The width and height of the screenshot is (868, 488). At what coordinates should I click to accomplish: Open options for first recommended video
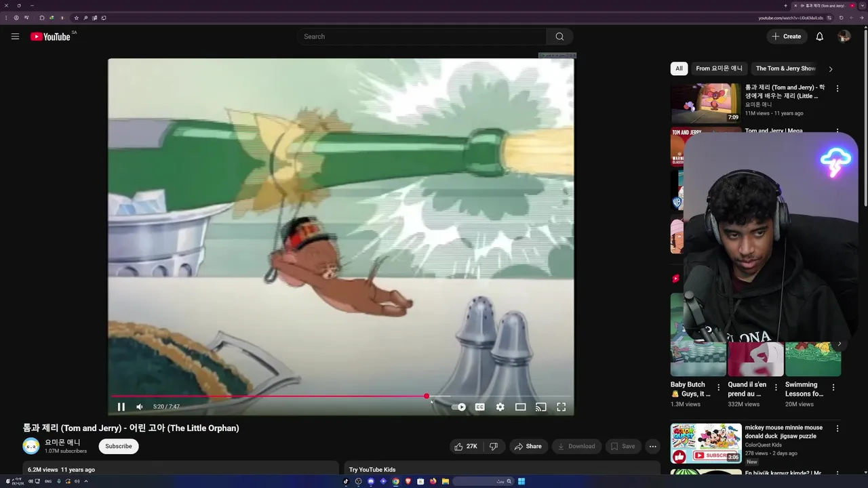837,88
